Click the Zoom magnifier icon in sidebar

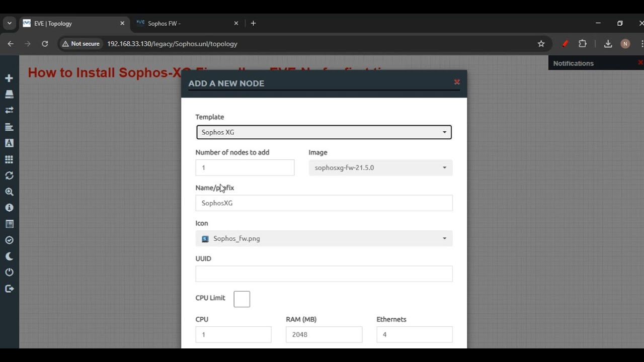(x=9, y=192)
